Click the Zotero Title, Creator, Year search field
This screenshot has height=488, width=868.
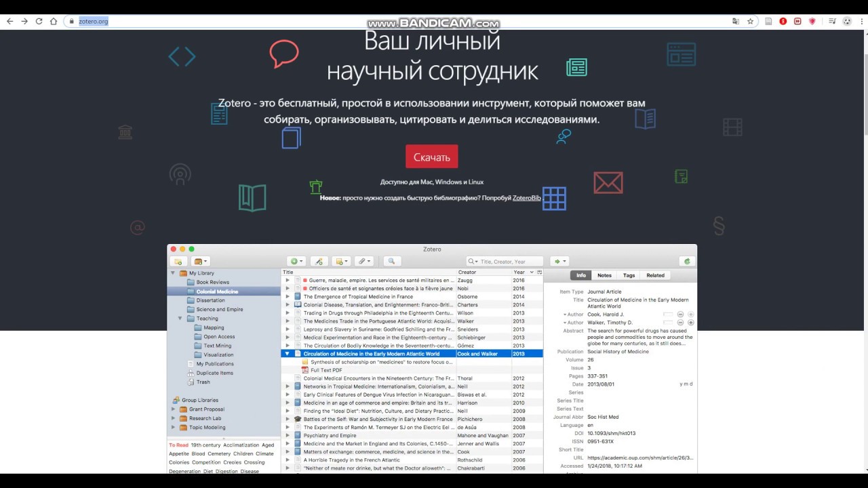[505, 261]
